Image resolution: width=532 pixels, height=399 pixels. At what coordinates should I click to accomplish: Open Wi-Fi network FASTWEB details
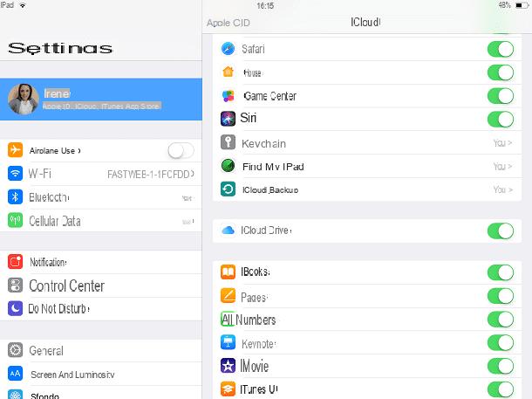pyautogui.click(x=151, y=175)
